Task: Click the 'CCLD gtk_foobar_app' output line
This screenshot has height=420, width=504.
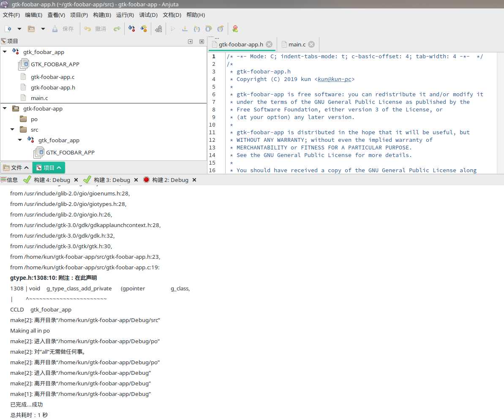Action: pyautogui.click(x=41, y=309)
